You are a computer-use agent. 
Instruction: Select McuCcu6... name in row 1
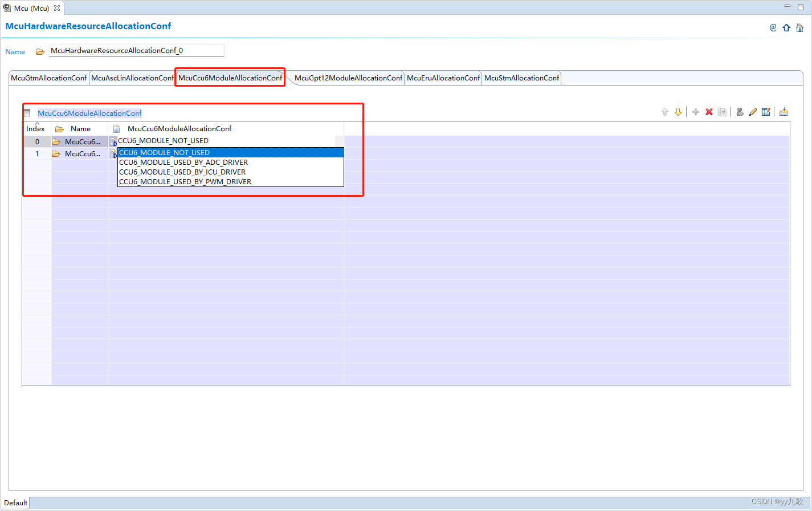(83, 154)
